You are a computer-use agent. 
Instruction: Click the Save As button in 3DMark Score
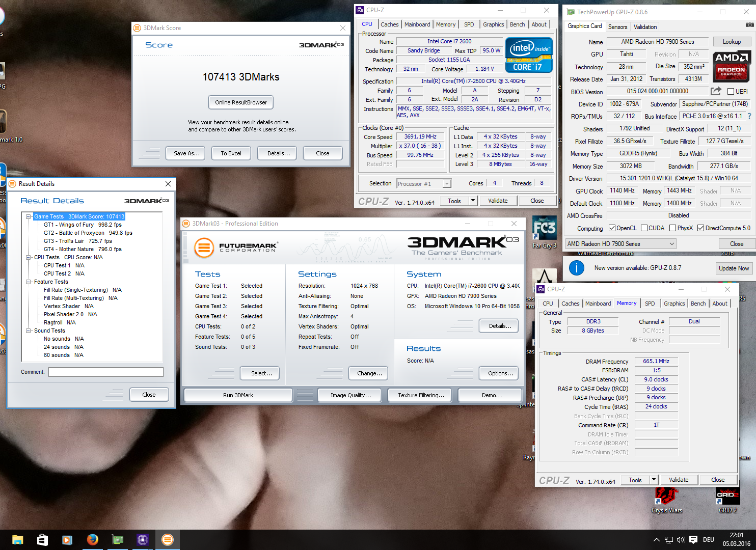pyautogui.click(x=185, y=153)
